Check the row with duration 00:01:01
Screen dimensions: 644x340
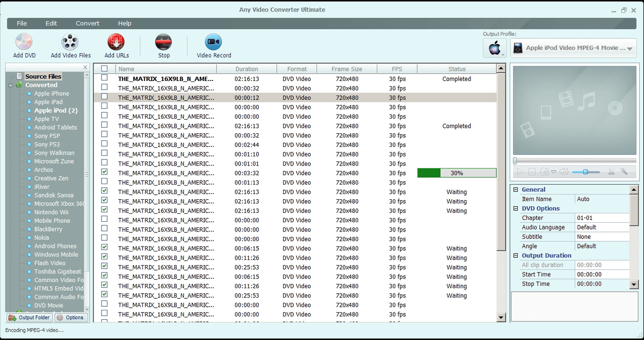point(104,162)
